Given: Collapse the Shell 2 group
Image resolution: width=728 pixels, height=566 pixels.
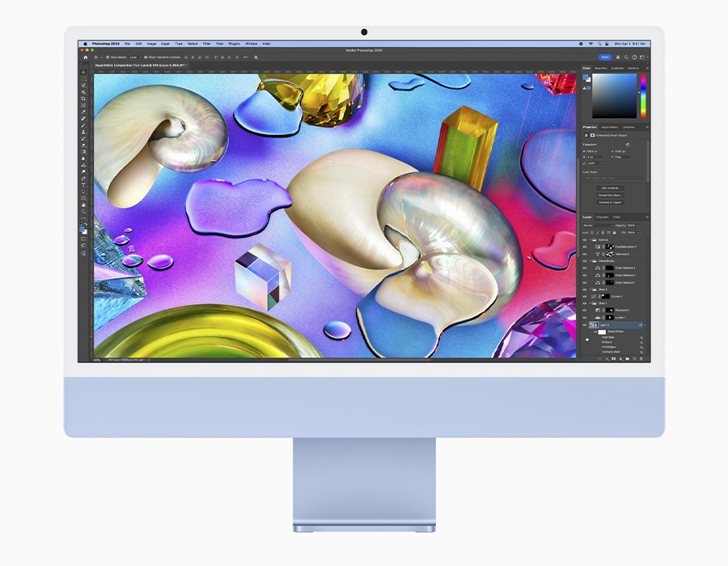Looking at the screenshot, I should coord(590,289).
